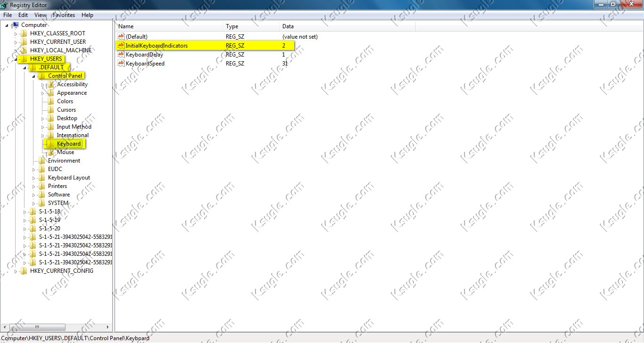Click the tree scrollbar right arrow
The image size is (644, 343).
pyautogui.click(x=108, y=327)
